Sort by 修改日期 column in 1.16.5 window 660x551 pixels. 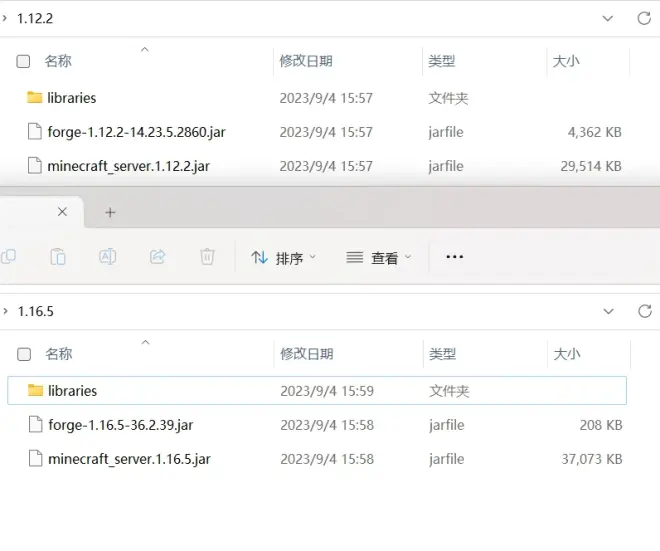(307, 354)
